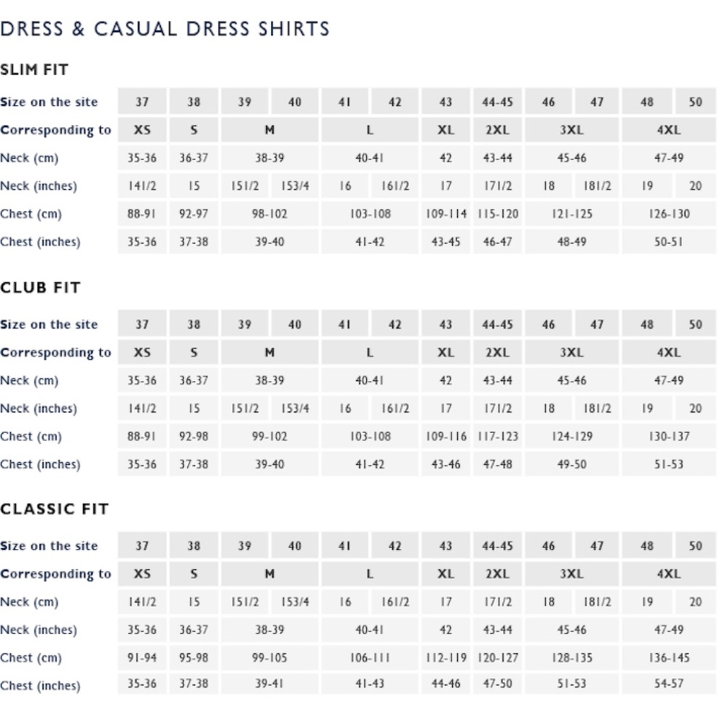
Task: Click Slim Fit "Neck (inches)" row label
Action: coord(39,186)
